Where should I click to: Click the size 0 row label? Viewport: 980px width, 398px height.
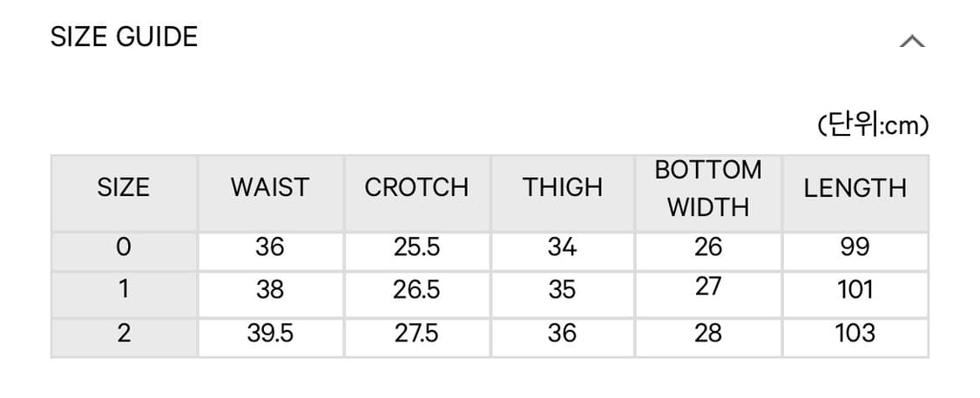point(124,248)
